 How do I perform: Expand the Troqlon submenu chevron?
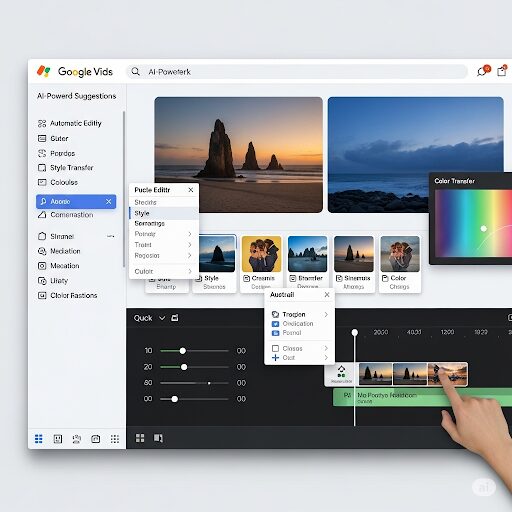click(x=326, y=314)
